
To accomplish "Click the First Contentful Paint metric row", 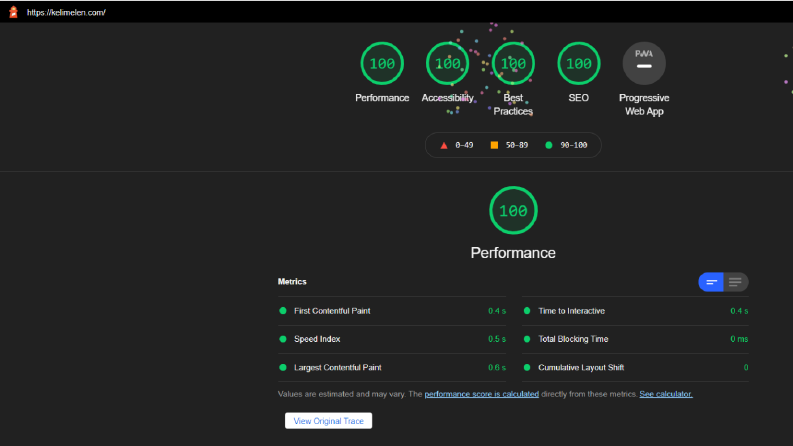I will pyautogui.click(x=392, y=311).
